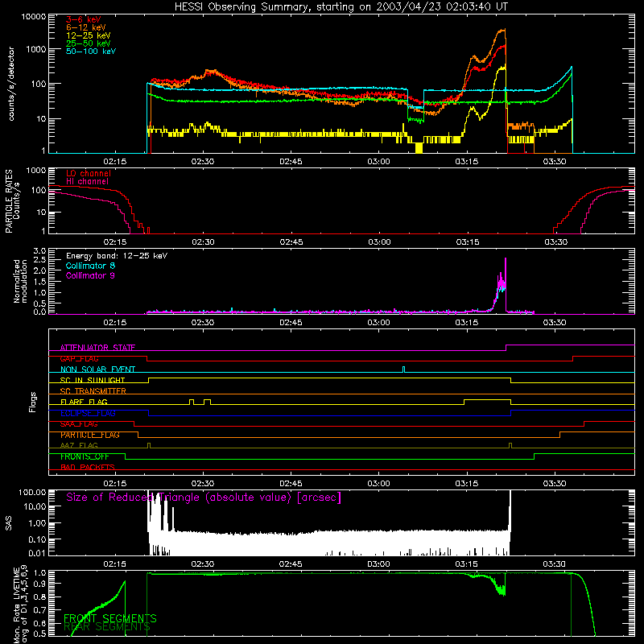Click the Energy band: 12-25 keV label
644x644 pixels.
(117, 256)
